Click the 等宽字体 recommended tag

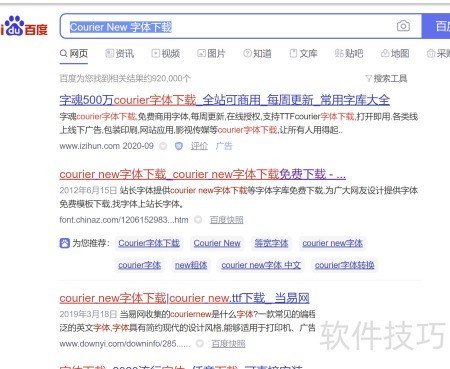tap(271, 243)
